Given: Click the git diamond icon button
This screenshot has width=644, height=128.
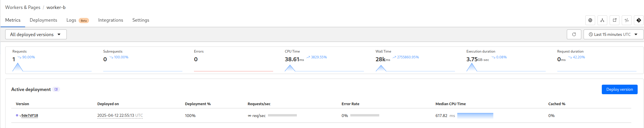Looking at the screenshot, I should click(x=639, y=20).
